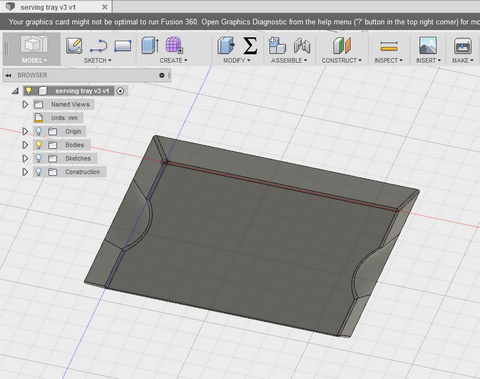480x379 pixels.
Task: Click the Extrude tool icon
Action: 150,45
